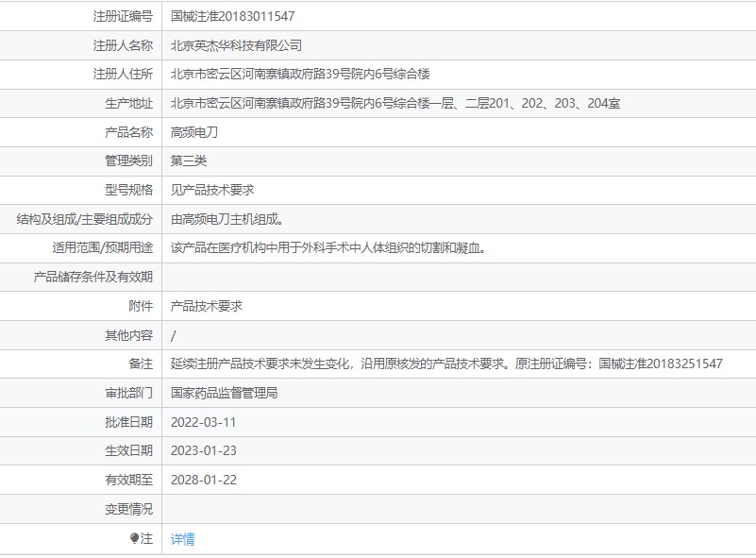Select the effective date 2023-01-23
Image resolution: width=756 pixels, height=558 pixels.
point(204,451)
